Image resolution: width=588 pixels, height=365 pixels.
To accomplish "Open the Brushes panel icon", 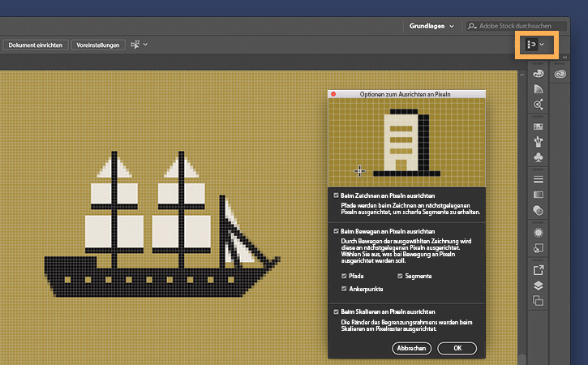I will point(539,142).
